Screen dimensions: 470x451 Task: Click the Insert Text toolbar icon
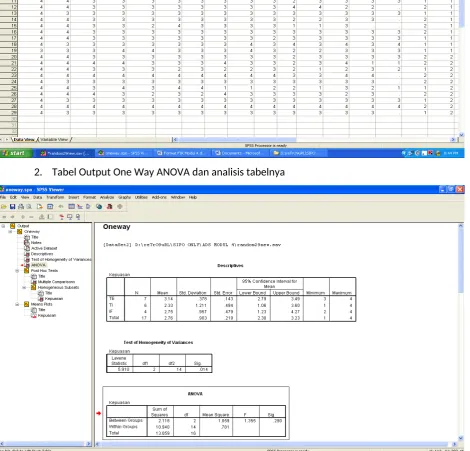[x=78, y=217]
